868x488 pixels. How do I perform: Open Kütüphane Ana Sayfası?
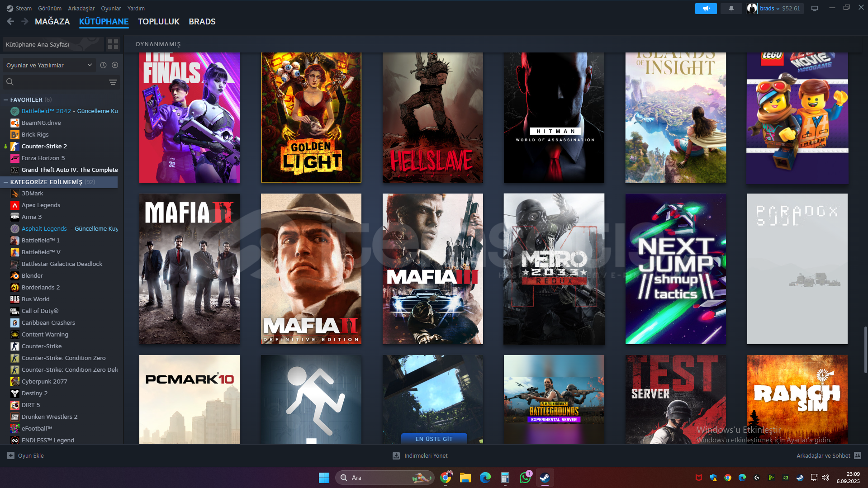53,44
